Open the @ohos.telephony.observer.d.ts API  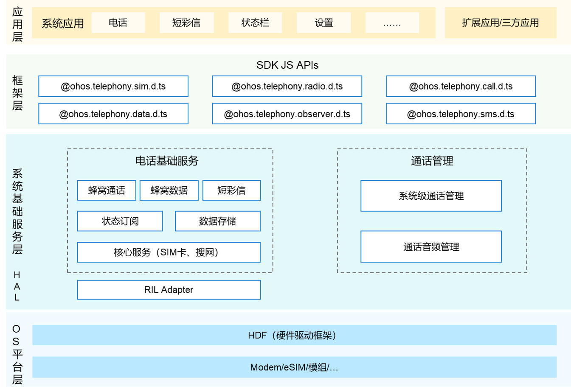(x=287, y=114)
